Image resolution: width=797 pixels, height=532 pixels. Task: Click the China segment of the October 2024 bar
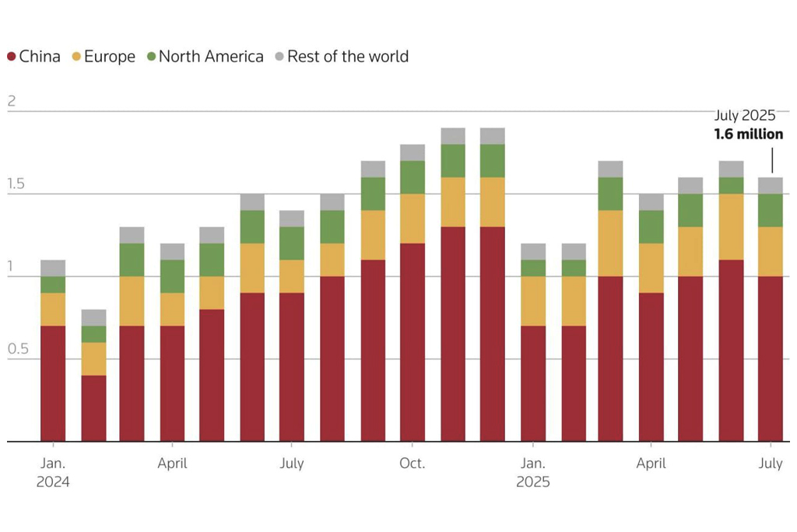coord(413,342)
